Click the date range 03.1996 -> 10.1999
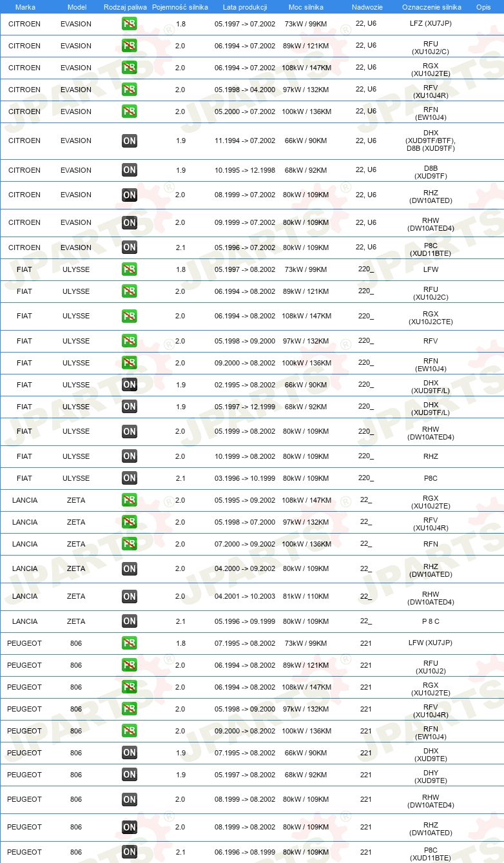504x863 pixels. click(x=245, y=478)
